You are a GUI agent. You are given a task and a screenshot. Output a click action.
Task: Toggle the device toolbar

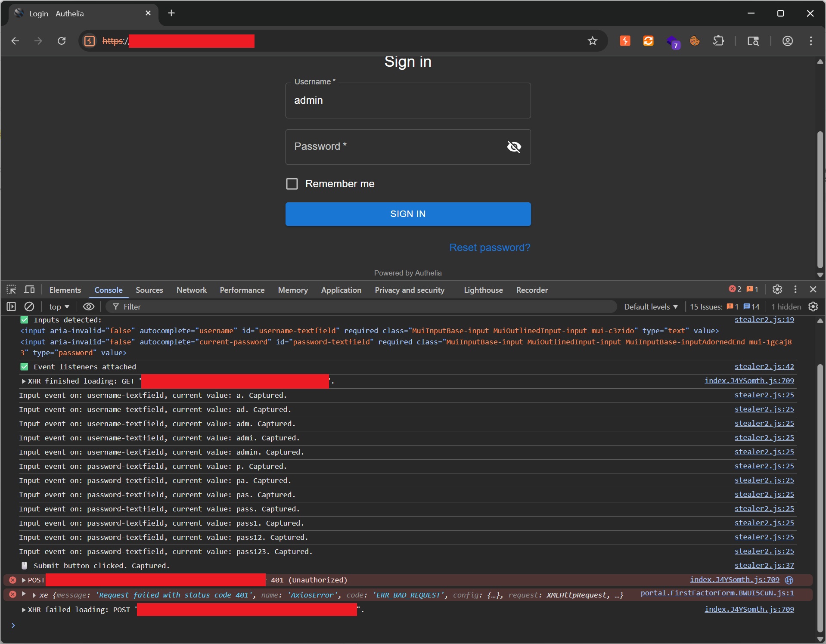tap(29, 290)
